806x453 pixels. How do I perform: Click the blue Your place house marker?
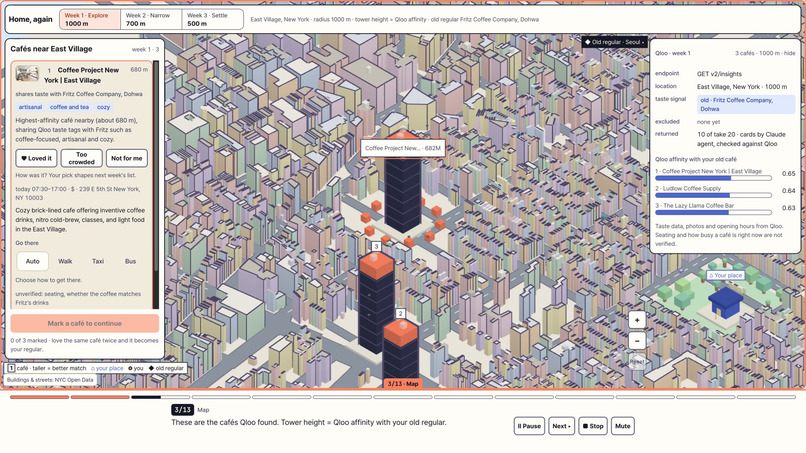click(x=725, y=302)
